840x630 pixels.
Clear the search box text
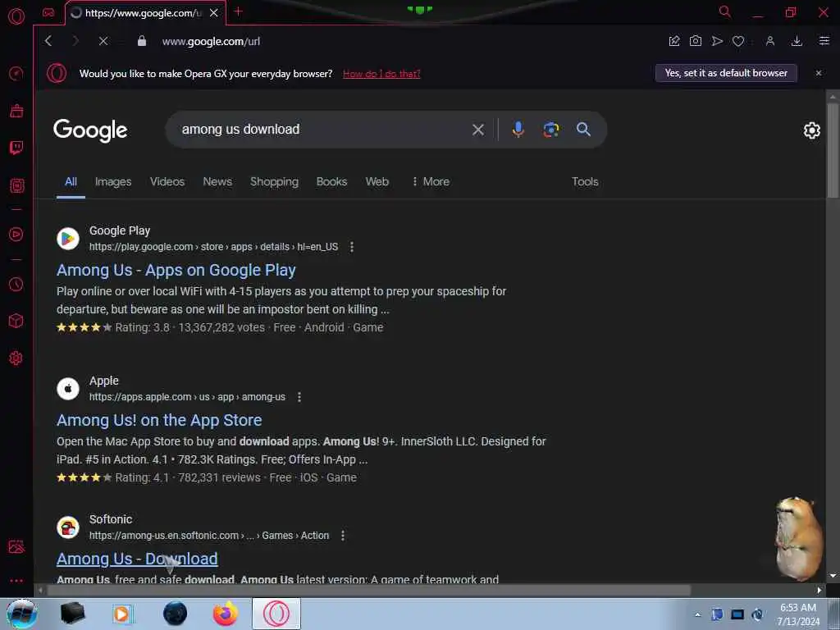coord(478,130)
